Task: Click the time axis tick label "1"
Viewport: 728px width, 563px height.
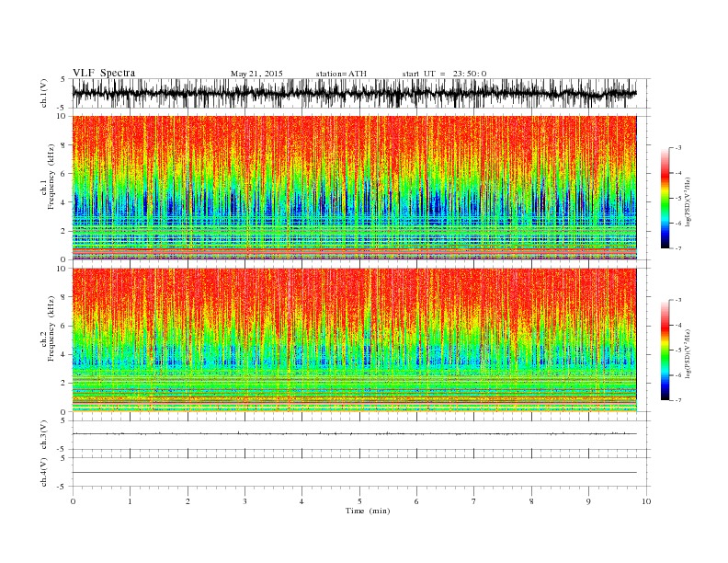Action: tap(130, 501)
